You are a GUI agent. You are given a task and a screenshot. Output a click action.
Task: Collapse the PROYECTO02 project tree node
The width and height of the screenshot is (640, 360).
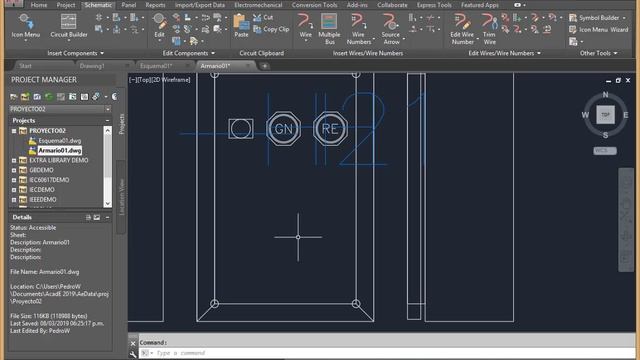pos(14,131)
